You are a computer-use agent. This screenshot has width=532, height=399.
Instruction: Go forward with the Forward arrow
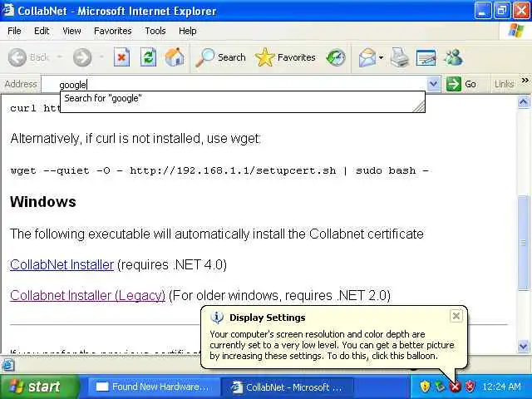tap(82, 57)
